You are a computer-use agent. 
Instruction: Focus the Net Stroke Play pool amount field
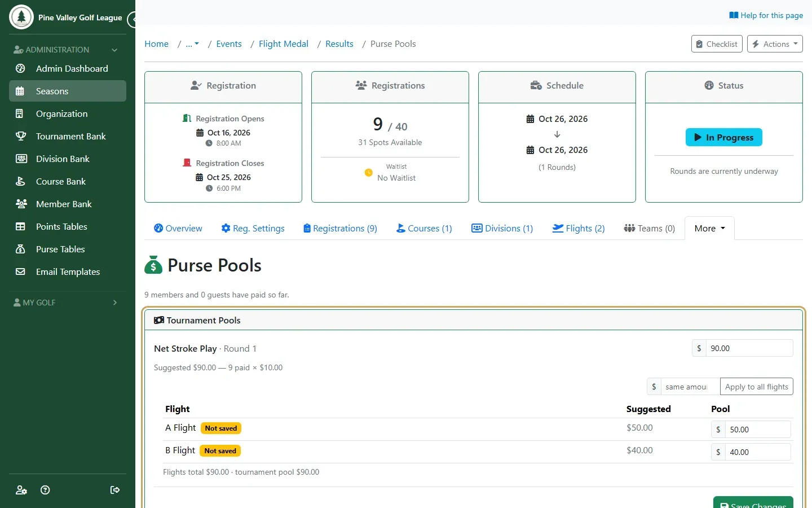point(749,348)
